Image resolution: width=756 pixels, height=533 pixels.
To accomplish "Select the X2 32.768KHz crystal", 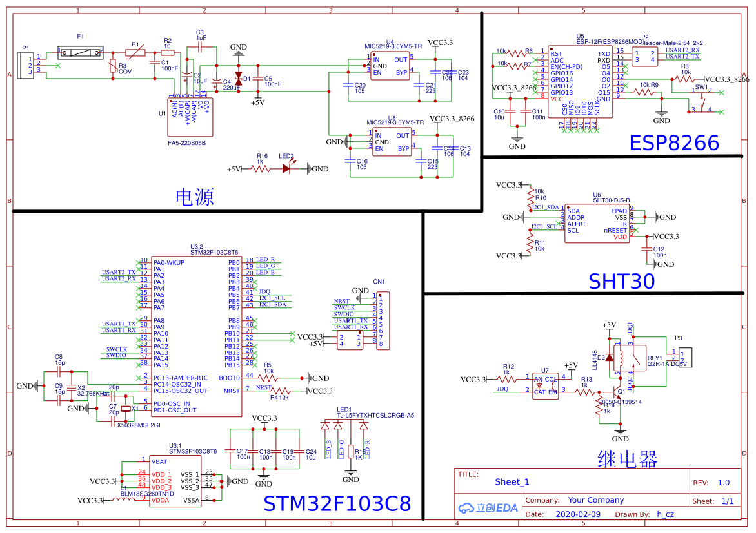I will [x=72, y=387].
